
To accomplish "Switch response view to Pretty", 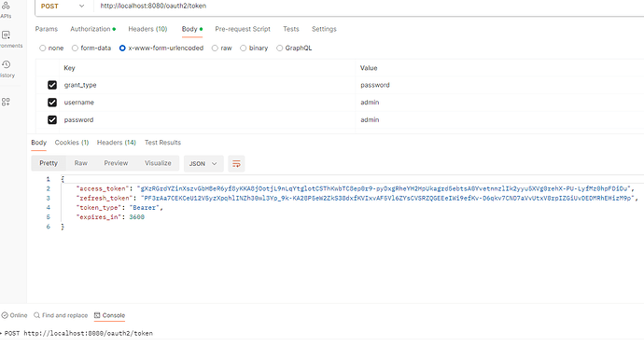I will pos(49,163).
